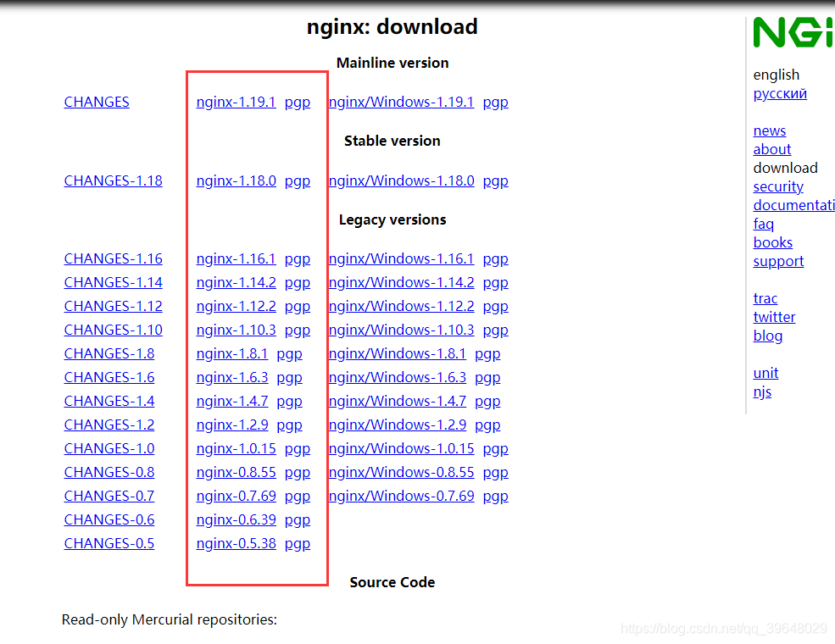Download the stable nginx-1.18.0 release
Screen dimensions: 835x644
click(236, 180)
